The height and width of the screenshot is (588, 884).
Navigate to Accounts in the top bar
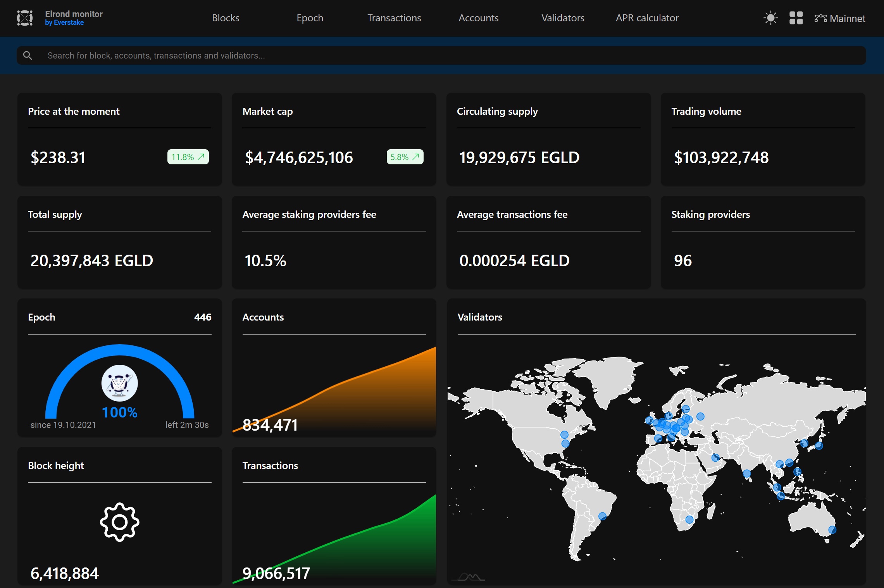478,18
